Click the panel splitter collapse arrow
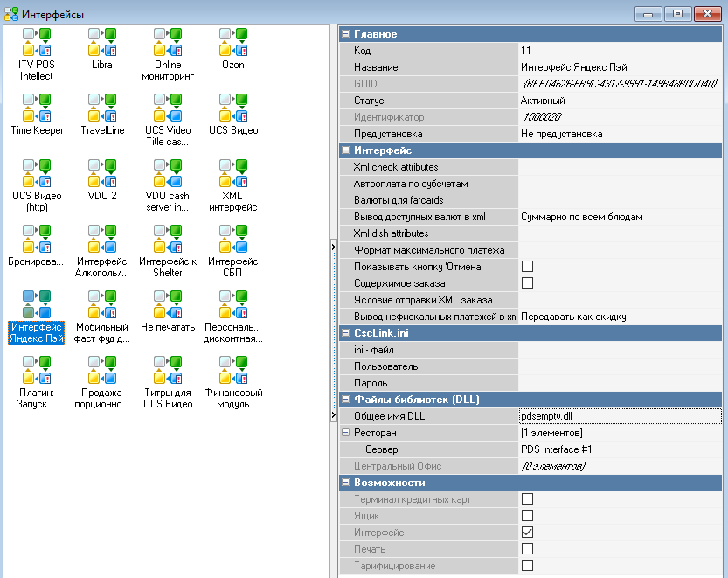 pyautogui.click(x=333, y=247)
